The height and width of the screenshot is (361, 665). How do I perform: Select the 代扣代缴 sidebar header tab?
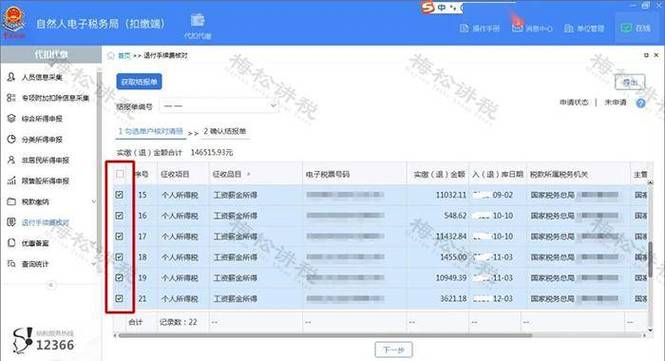tap(51, 54)
